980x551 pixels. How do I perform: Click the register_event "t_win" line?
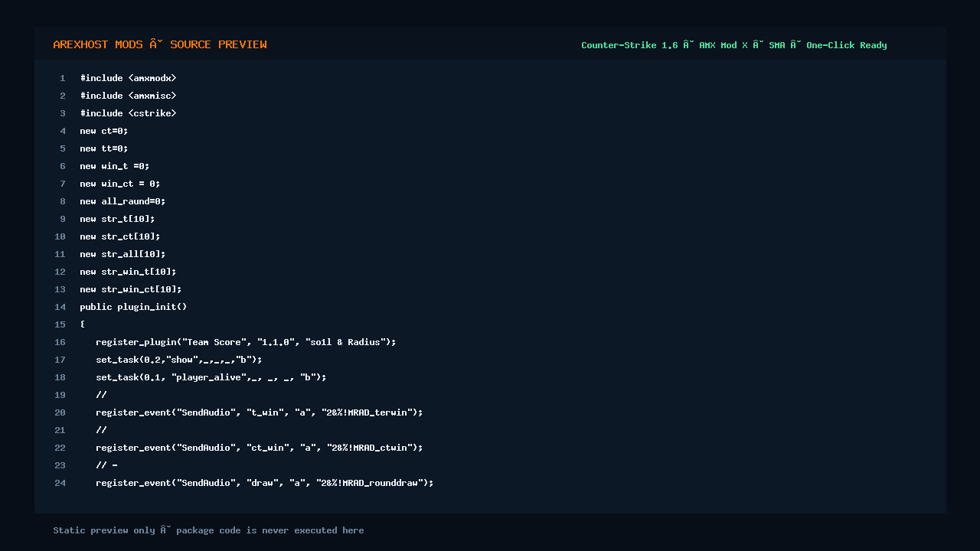coord(260,412)
